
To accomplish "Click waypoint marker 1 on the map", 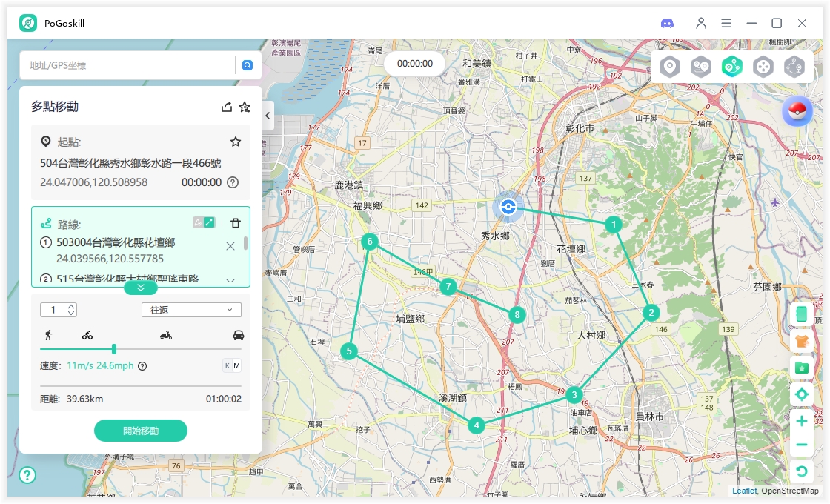I will pyautogui.click(x=614, y=225).
